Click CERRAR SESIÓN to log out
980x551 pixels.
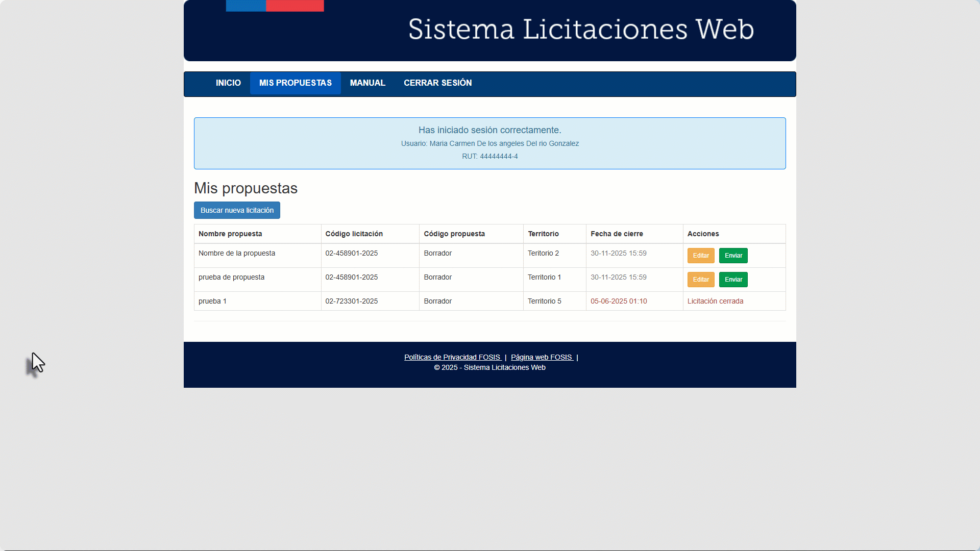tap(437, 83)
